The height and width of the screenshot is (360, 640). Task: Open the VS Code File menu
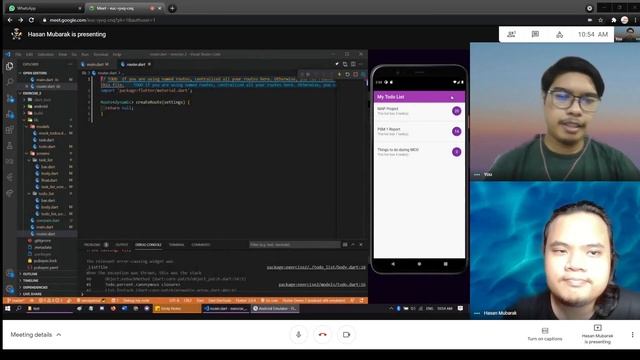[18, 54]
